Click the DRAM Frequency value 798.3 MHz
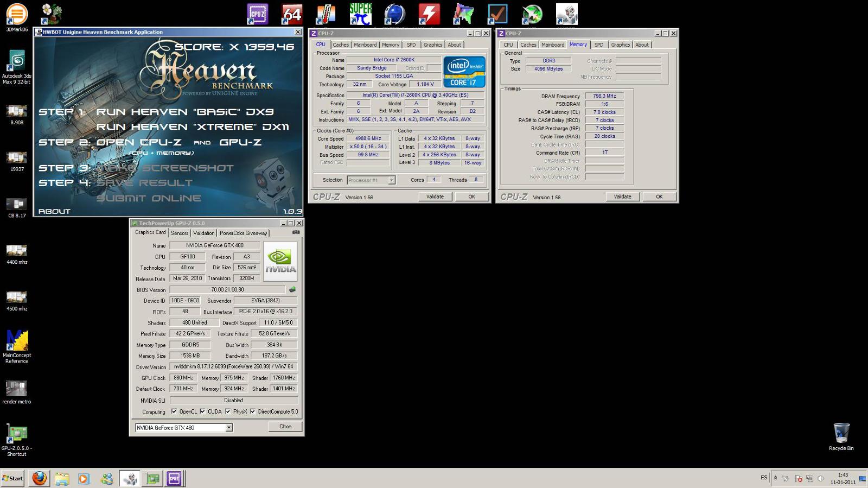The height and width of the screenshot is (488, 868). (604, 96)
